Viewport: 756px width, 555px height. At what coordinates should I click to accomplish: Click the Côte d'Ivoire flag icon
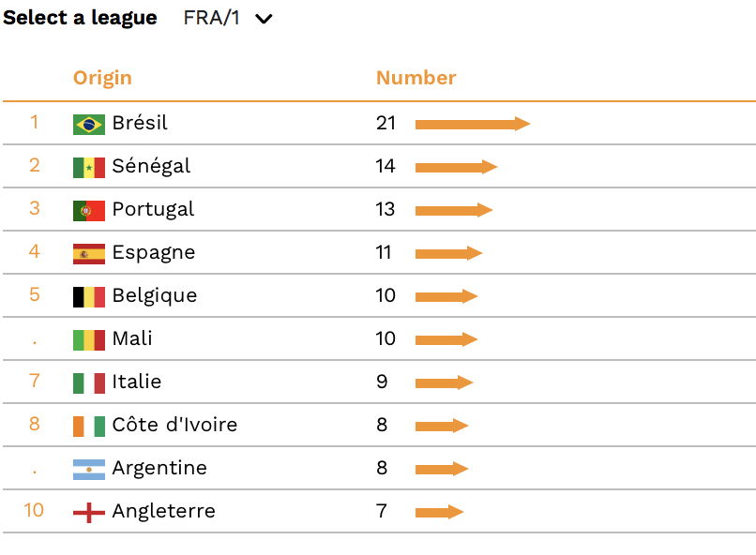pyautogui.click(x=89, y=427)
